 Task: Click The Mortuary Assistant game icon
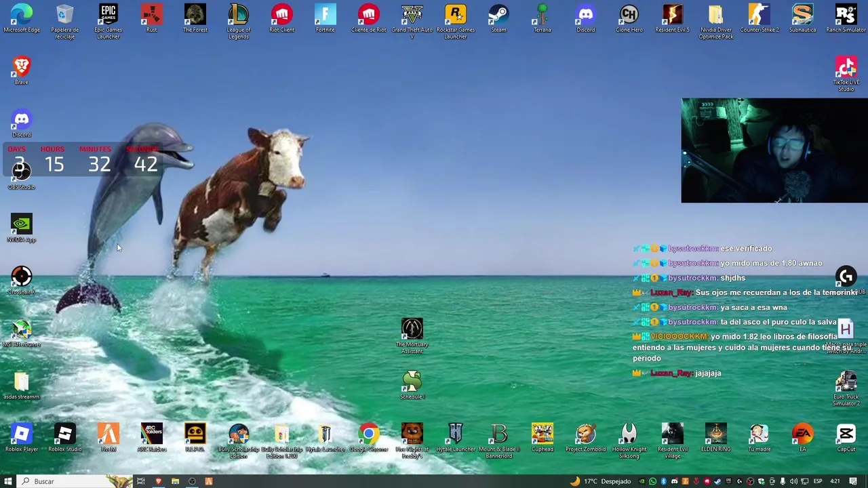[412, 335]
